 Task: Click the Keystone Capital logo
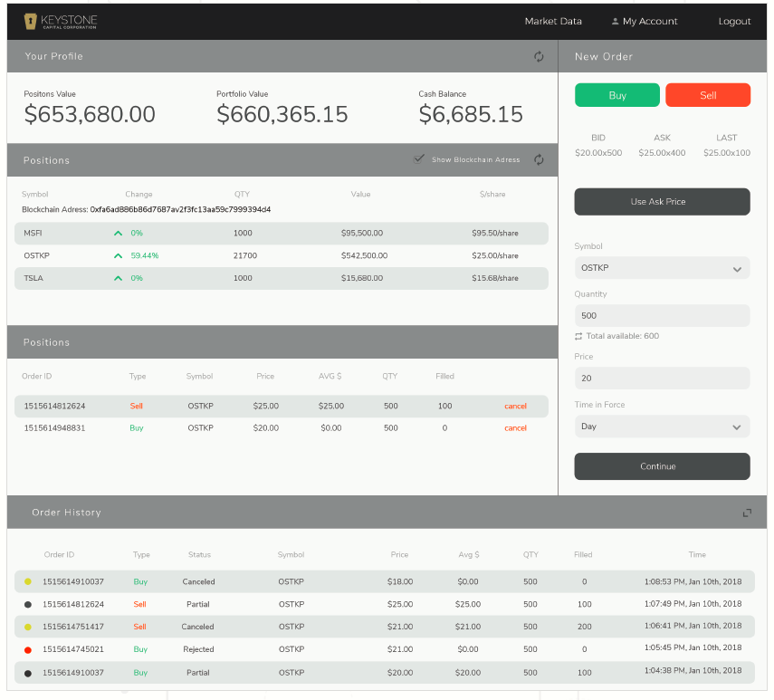click(x=61, y=21)
